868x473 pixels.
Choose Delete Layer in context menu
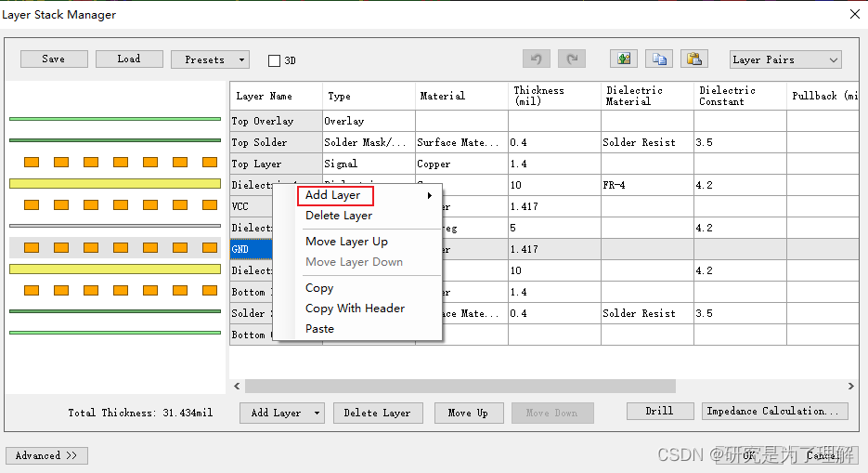pyautogui.click(x=339, y=216)
